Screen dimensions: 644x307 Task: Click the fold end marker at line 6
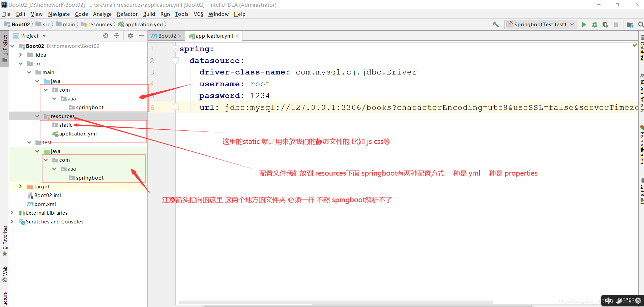[x=175, y=107]
